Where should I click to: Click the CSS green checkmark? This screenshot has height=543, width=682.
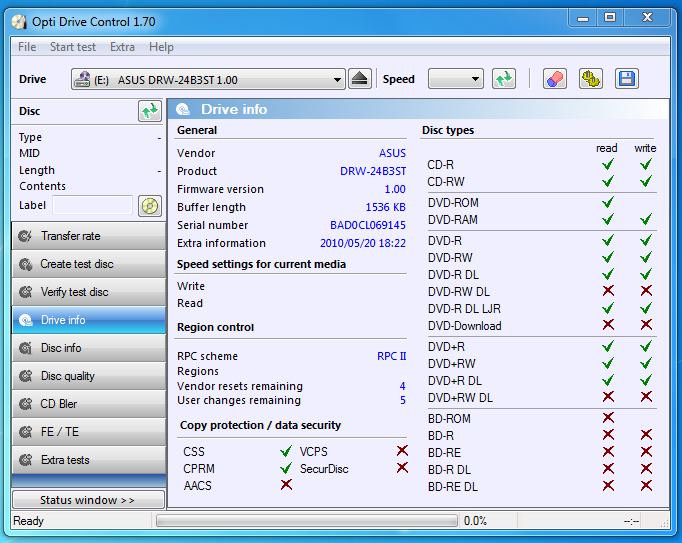[286, 451]
